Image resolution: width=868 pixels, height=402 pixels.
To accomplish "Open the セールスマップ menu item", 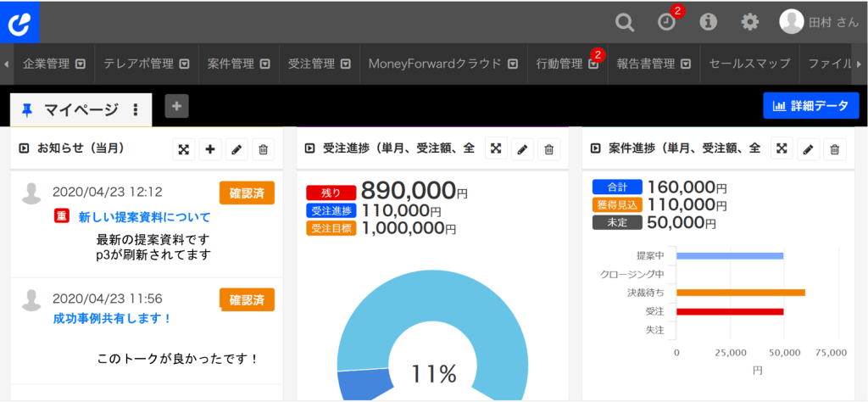I will (749, 64).
